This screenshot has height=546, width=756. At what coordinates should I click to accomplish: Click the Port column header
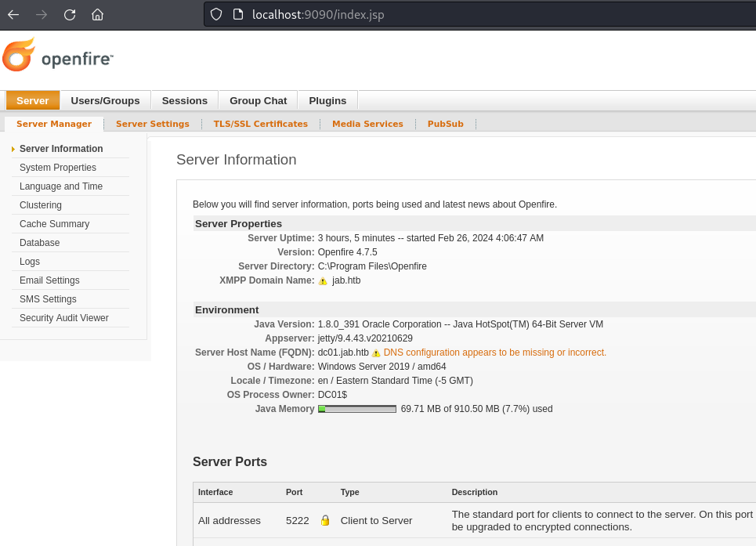click(x=294, y=492)
